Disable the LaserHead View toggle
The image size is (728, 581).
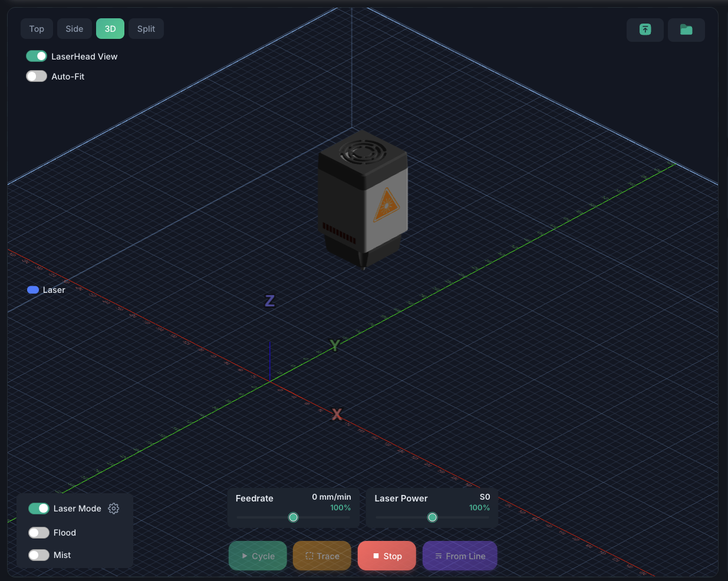coord(37,56)
